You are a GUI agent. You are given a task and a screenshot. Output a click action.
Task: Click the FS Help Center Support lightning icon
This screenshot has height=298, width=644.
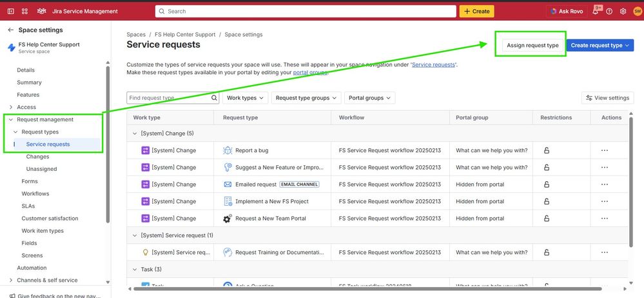12,48
